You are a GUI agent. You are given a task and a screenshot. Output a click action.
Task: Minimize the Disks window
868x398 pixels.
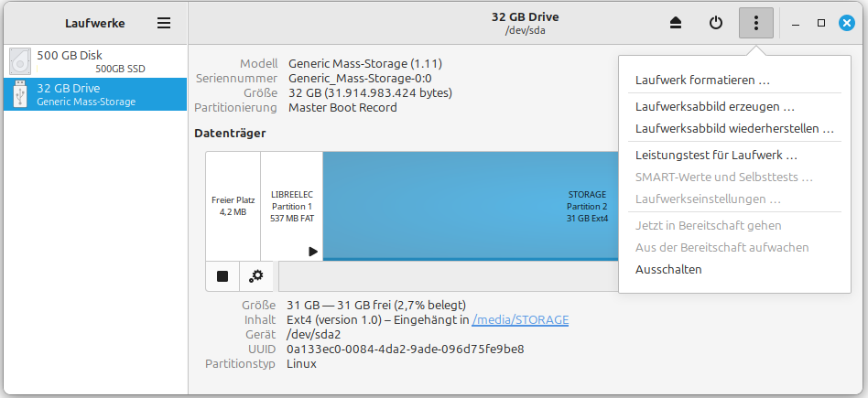tap(796, 23)
